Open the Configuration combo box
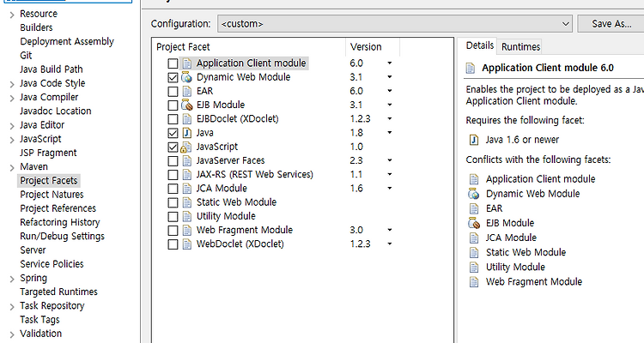 pos(395,23)
